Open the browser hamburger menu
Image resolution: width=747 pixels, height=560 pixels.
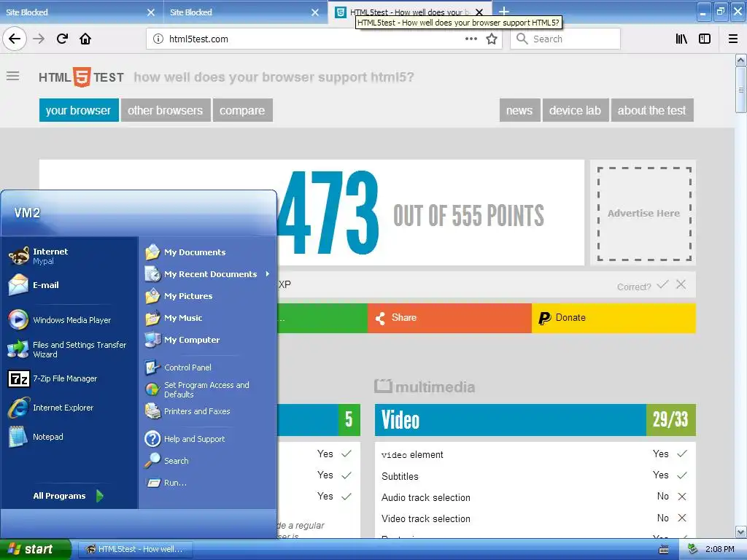(733, 39)
